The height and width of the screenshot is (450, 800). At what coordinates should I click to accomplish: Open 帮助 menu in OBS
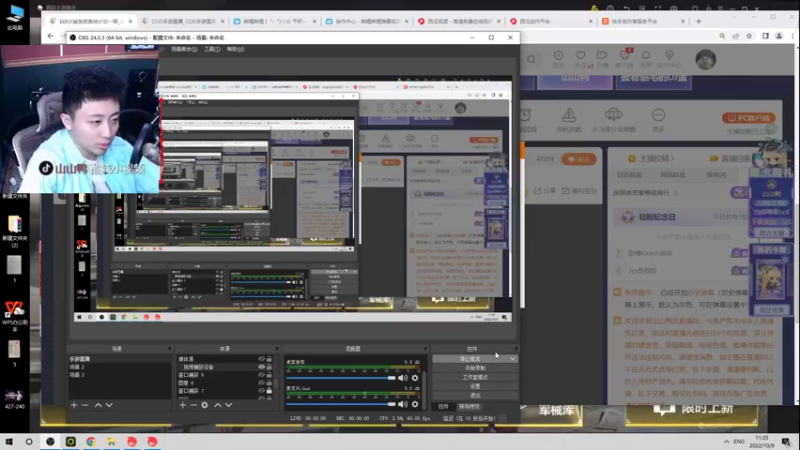235,49
